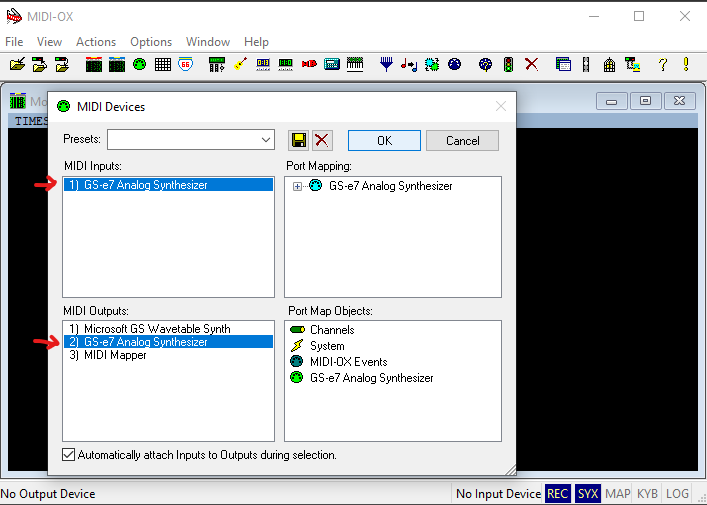Click the second folder icon with red-green device
The width and height of the screenshot is (707, 505).
click(x=40, y=64)
